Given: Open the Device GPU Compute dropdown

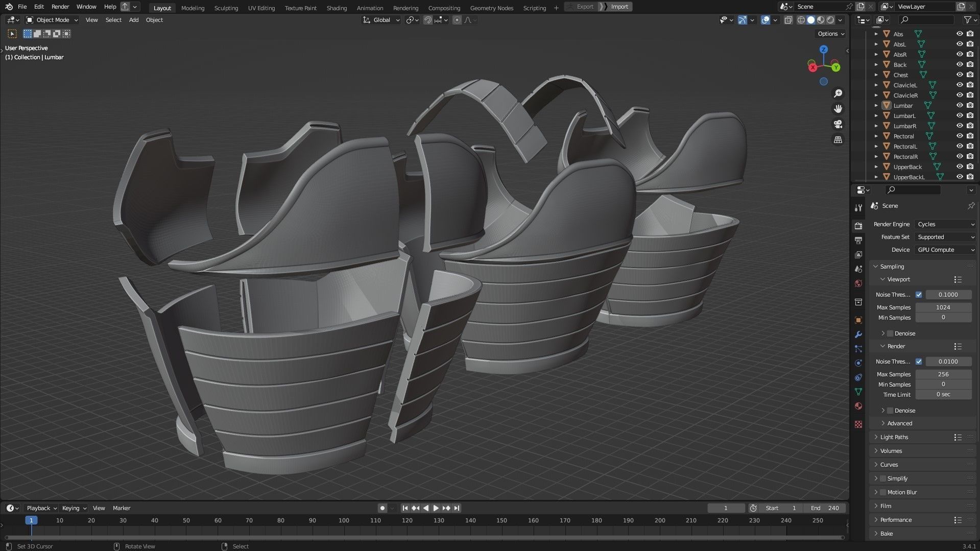Looking at the screenshot, I should pyautogui.click(x=945, y=250).
